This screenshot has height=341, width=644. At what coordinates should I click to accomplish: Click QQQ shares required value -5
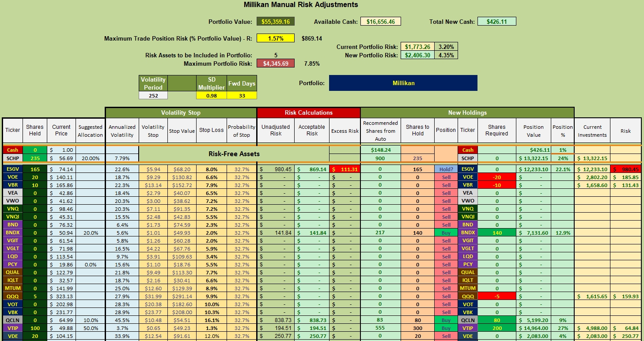[497, 296]
